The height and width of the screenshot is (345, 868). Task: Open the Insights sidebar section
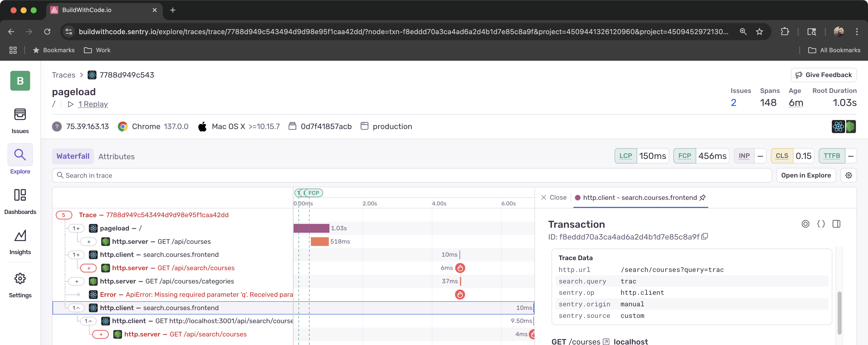(x=20, y=242)
